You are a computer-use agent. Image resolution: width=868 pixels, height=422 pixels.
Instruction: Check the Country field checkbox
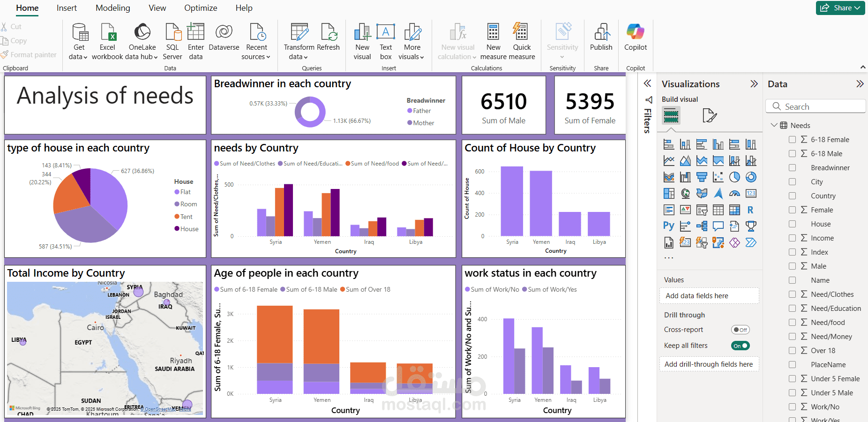pos(792,196)
